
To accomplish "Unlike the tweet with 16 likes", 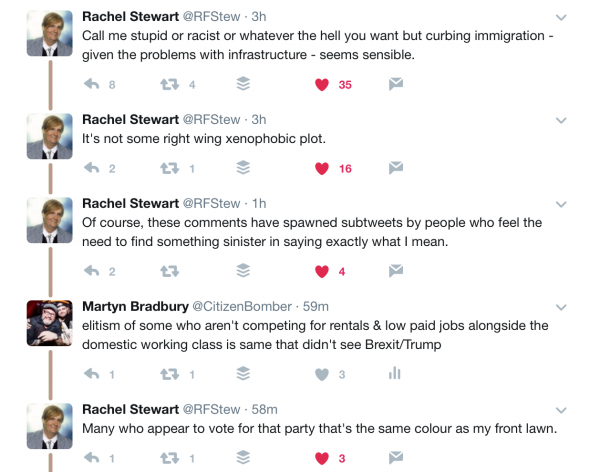I will click(x=322, y=168).
